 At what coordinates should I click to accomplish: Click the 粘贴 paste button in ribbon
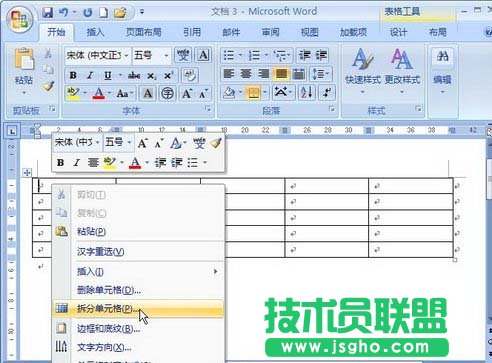(x=24, y=70)
